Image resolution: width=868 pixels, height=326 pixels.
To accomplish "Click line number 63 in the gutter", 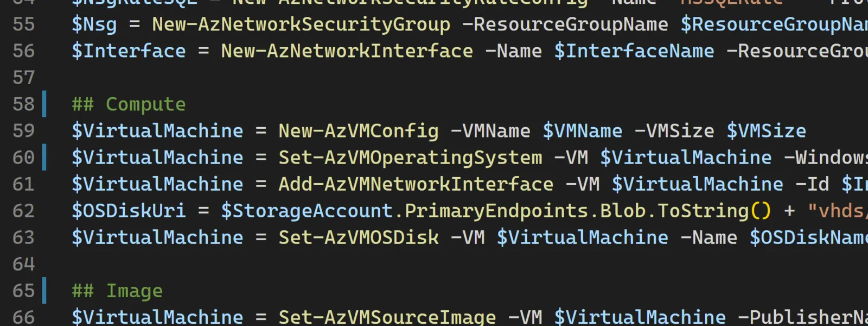I will coord(23,237).
